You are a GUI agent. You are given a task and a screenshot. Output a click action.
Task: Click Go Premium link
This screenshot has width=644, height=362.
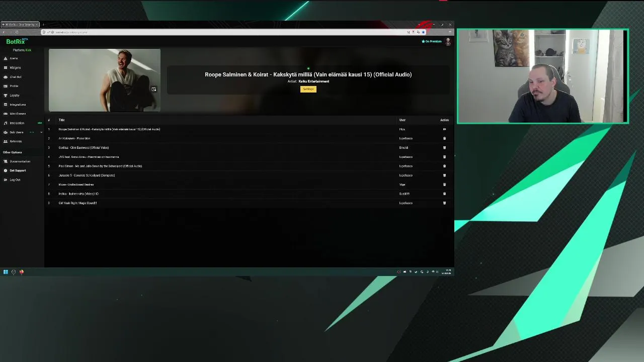(x=432, y=41)
